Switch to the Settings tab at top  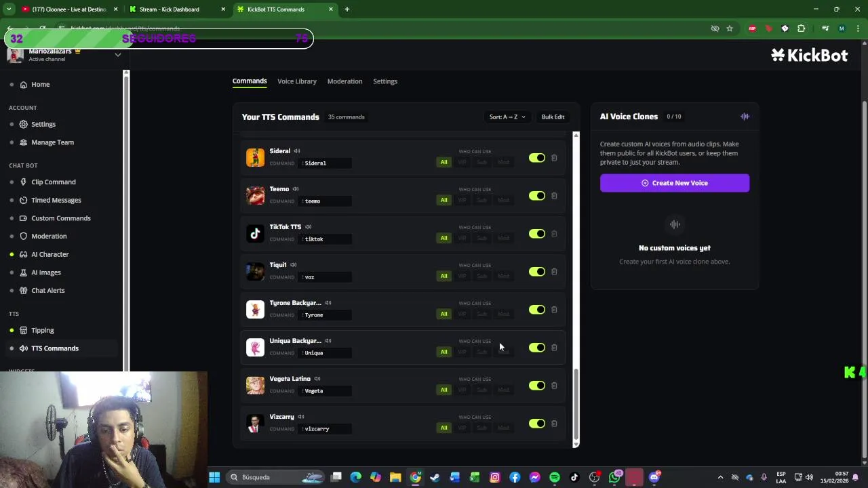[x=385, y=81]
